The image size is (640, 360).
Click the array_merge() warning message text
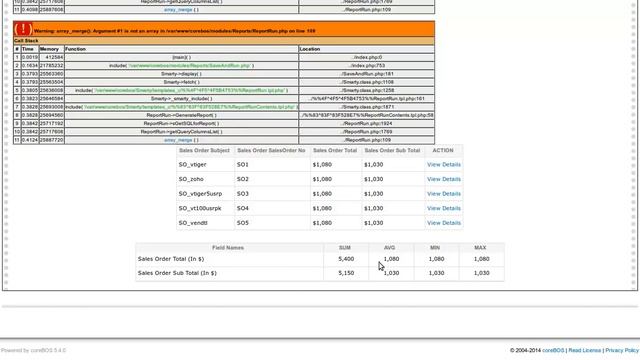point(175,31)
